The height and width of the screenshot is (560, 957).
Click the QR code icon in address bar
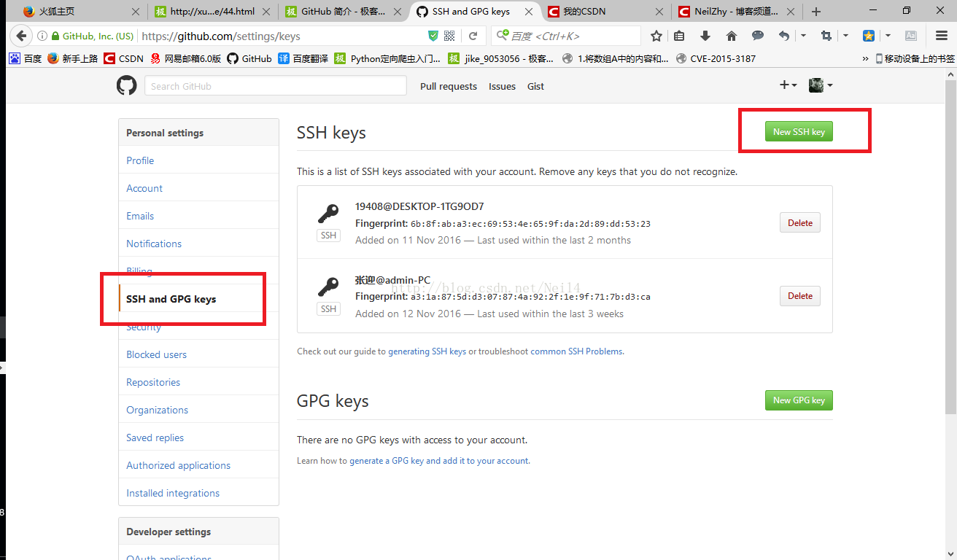pos(449,36)
